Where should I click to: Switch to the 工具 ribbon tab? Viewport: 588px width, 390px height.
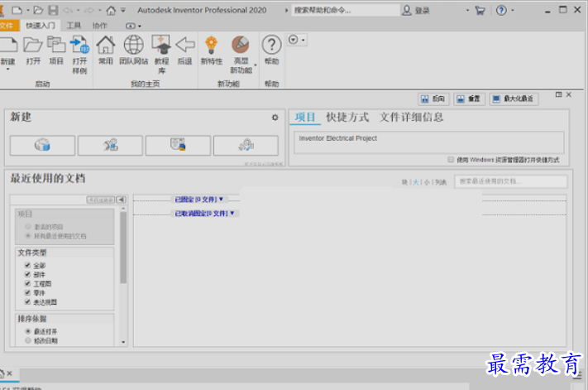coord(74,26)
